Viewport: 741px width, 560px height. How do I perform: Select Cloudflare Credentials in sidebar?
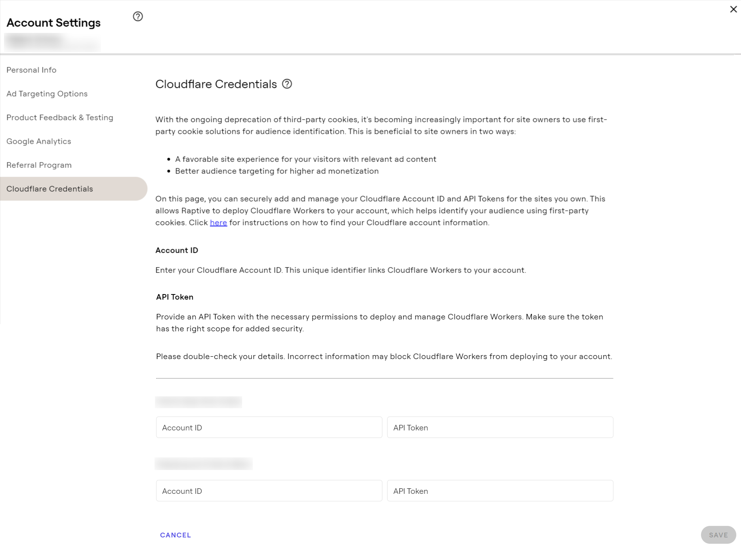[74, 189]
